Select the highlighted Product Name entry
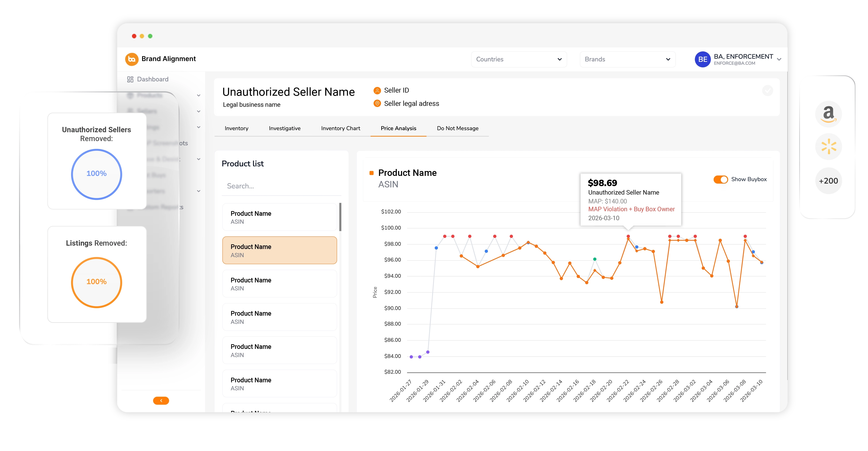Image resolution: width=868 pixels, height=451 pixels. click(279, 250)
